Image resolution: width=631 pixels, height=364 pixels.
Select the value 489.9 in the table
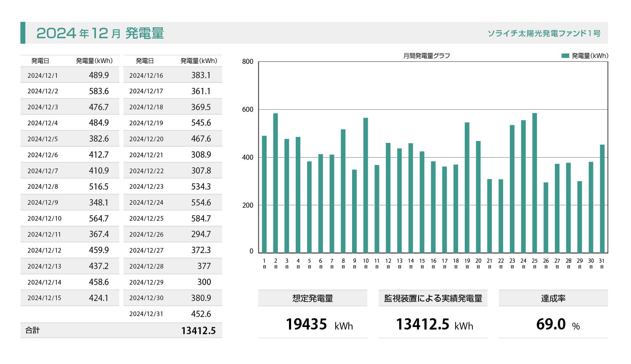(99, 75)
